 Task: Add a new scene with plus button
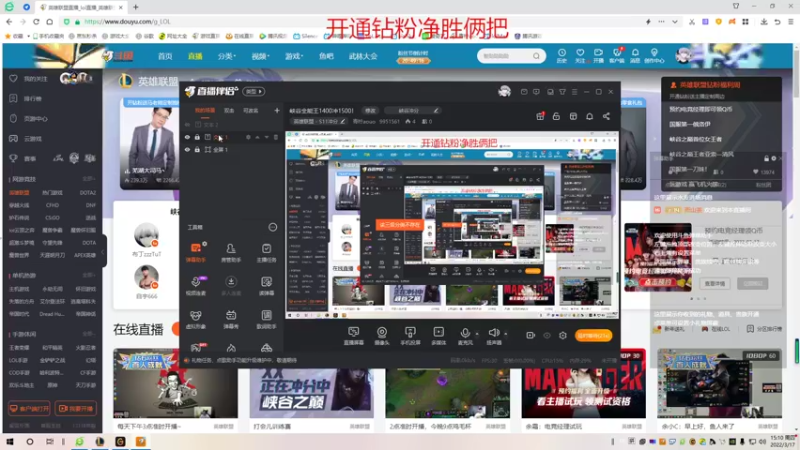277,110
